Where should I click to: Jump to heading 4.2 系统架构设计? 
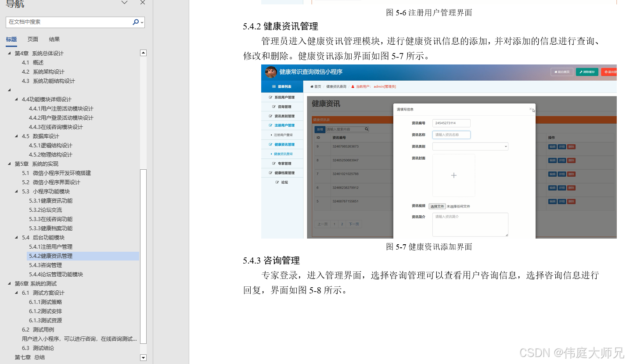click(x=43, y=72)
